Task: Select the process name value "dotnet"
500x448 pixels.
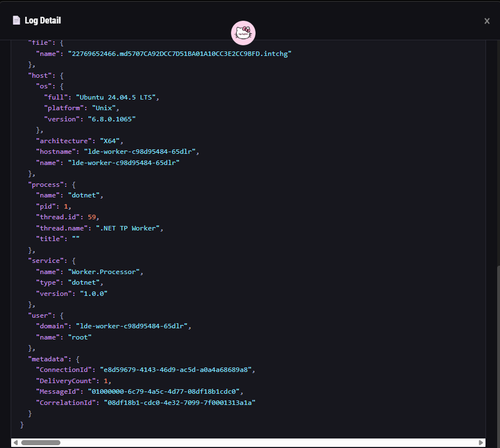Action: click(84, 195)
